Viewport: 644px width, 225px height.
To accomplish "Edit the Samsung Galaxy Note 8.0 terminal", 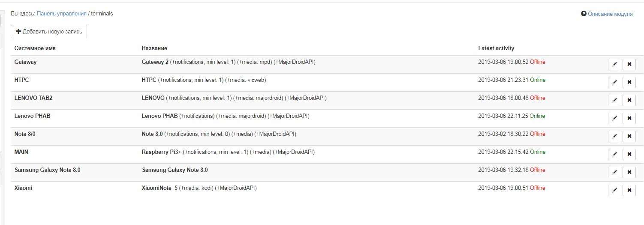I will 614,172.
